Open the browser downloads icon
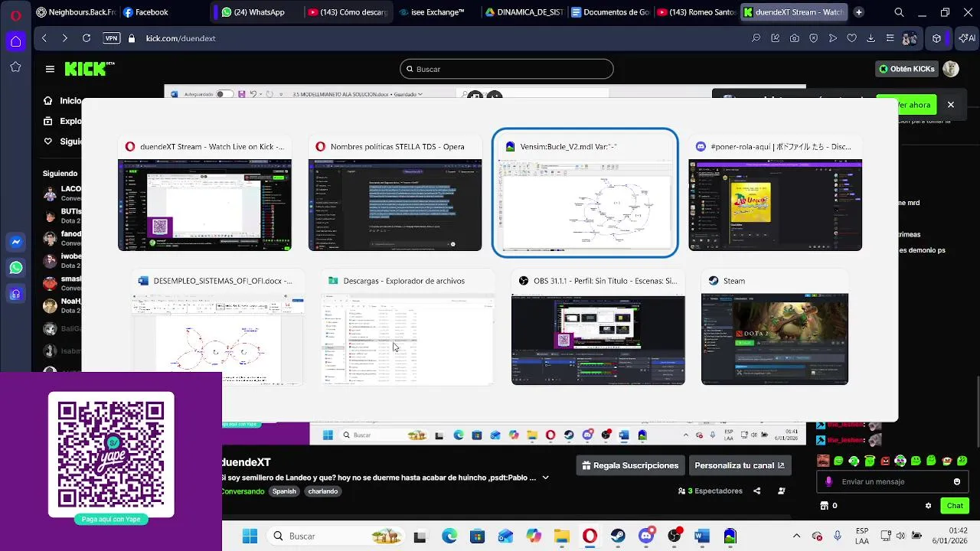The image size is (980, 551). click(871, 38)
